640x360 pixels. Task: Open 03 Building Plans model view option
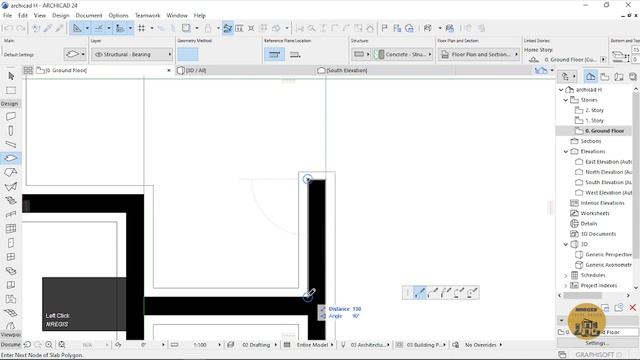424,345
